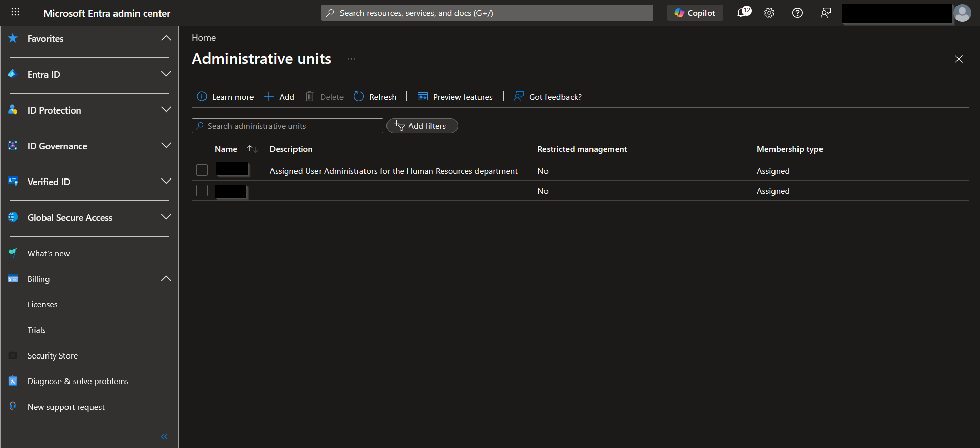Expand the Entra ID section chevron
The height and width of the screenshot is (448, 980).
click(x=166, y=74)
